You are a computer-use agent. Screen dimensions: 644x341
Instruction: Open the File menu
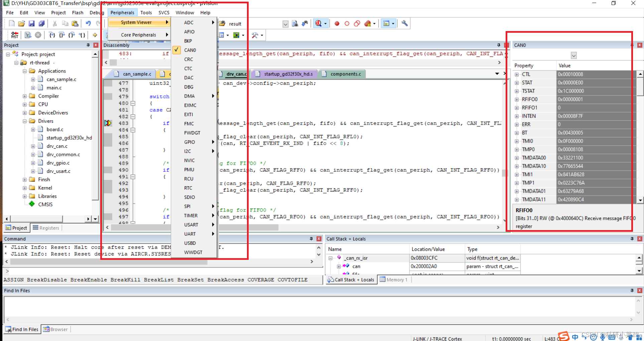tap(10, 13)
